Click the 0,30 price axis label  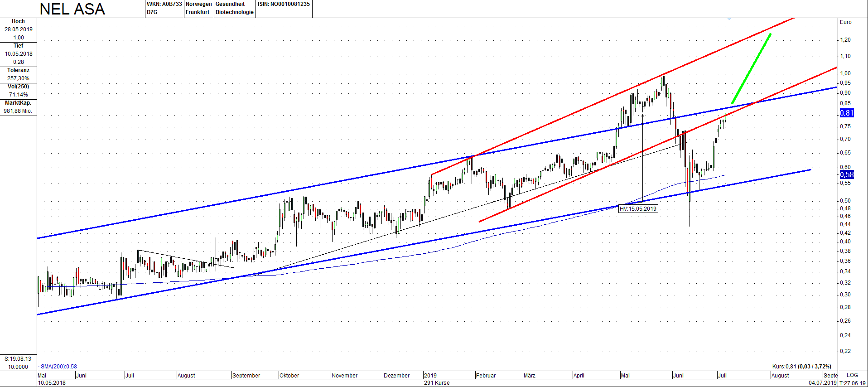pyautogui.click(x=845, y=295)
